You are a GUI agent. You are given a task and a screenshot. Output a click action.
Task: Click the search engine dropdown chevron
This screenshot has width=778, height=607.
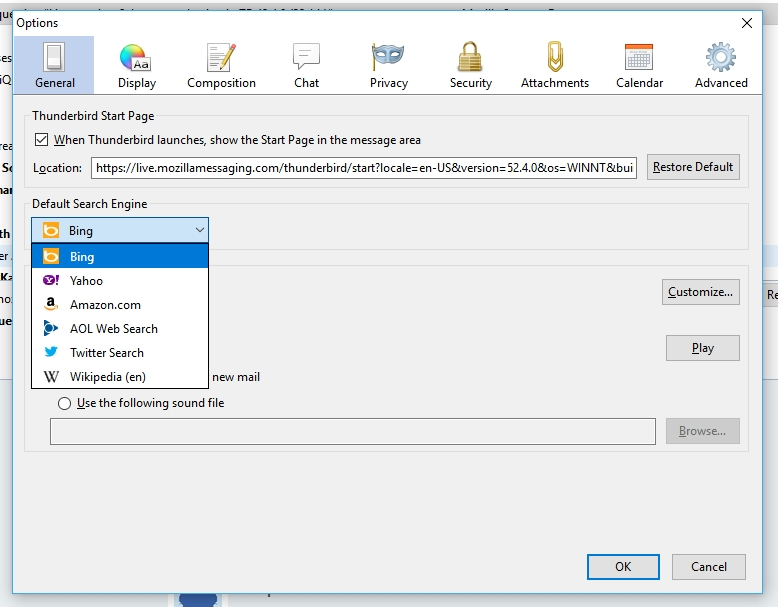click(x=199, y=230)
